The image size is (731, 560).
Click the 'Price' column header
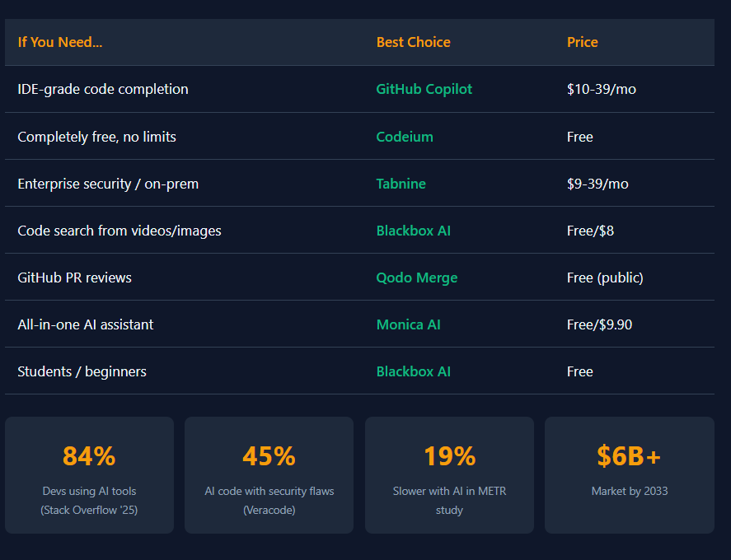point(582,42)
